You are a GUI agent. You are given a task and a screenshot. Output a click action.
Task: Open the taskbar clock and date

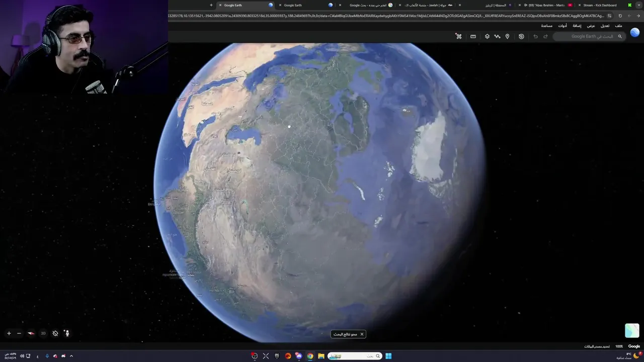[x=11, y=356]
